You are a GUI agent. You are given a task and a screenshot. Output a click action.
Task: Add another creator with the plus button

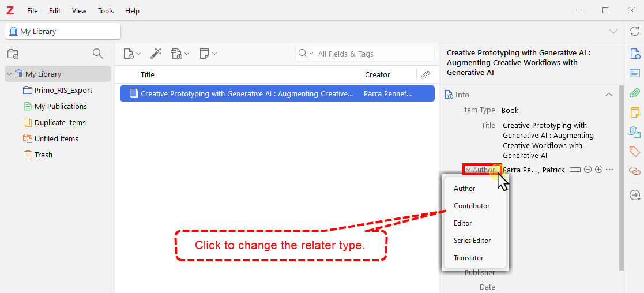pos(598,170)
